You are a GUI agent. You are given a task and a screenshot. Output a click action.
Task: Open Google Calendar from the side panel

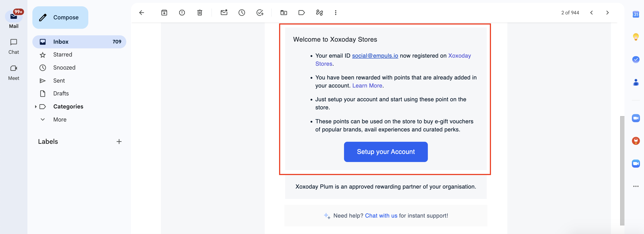pos(636,14)
